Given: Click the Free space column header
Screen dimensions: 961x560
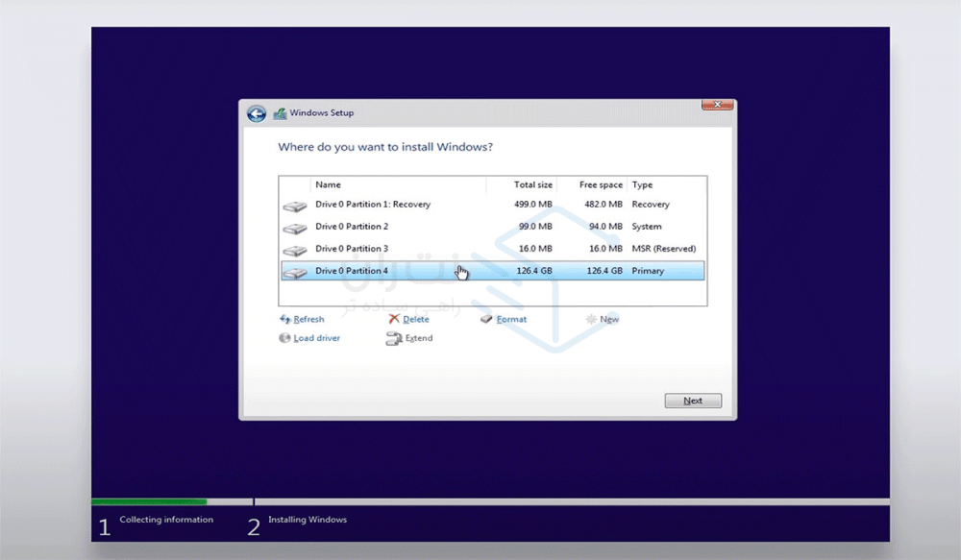Looking at the screenshot, I should [601, 184].
